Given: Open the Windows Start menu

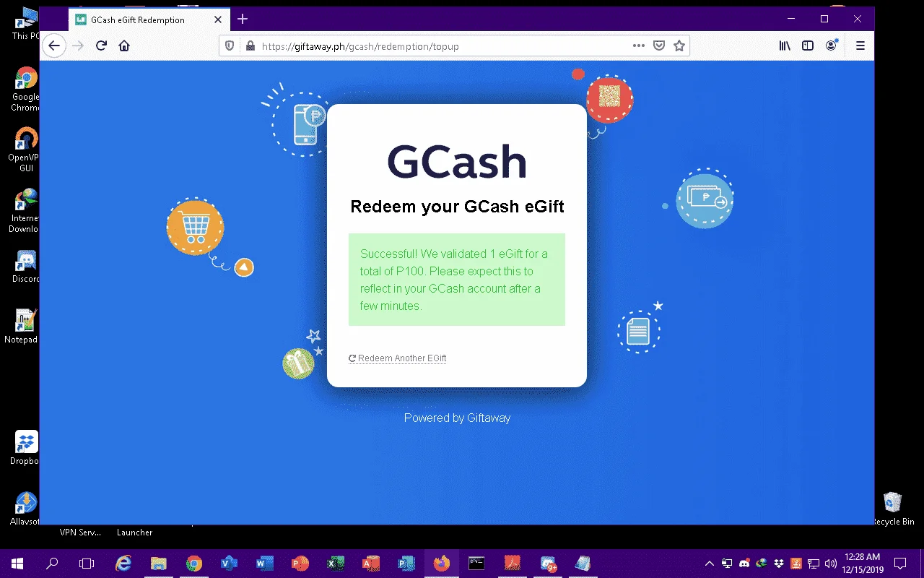Looking at the screenshot, I should (x=17, y=564).
